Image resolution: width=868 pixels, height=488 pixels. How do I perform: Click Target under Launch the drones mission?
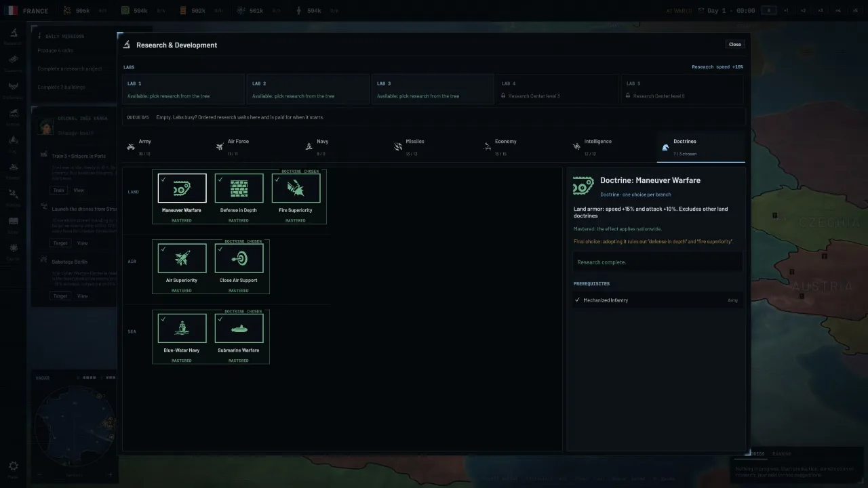pyautogui.click(x=60, y=243)
